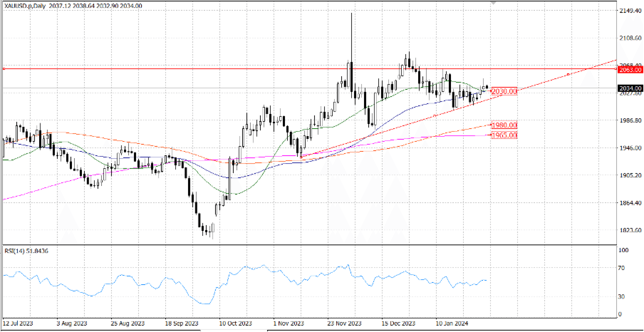
Task: Click the 2149.40 price axis label
Action: [x=630, y=11]
